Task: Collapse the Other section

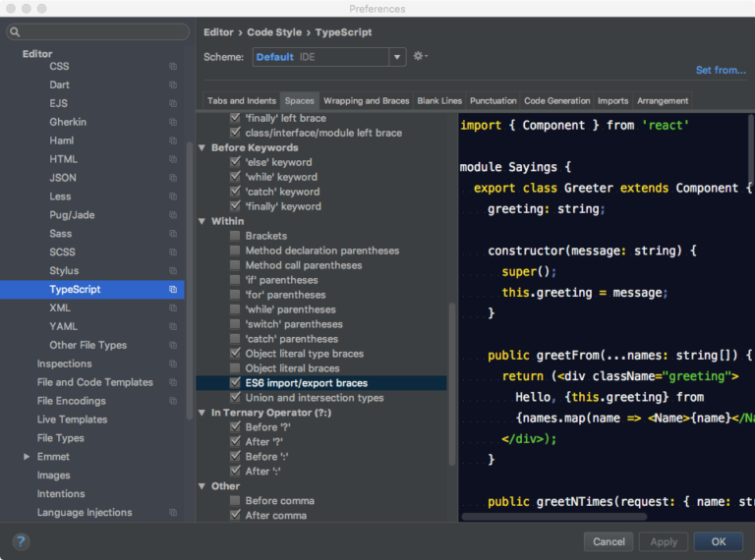Action: [x=203, y=486]
